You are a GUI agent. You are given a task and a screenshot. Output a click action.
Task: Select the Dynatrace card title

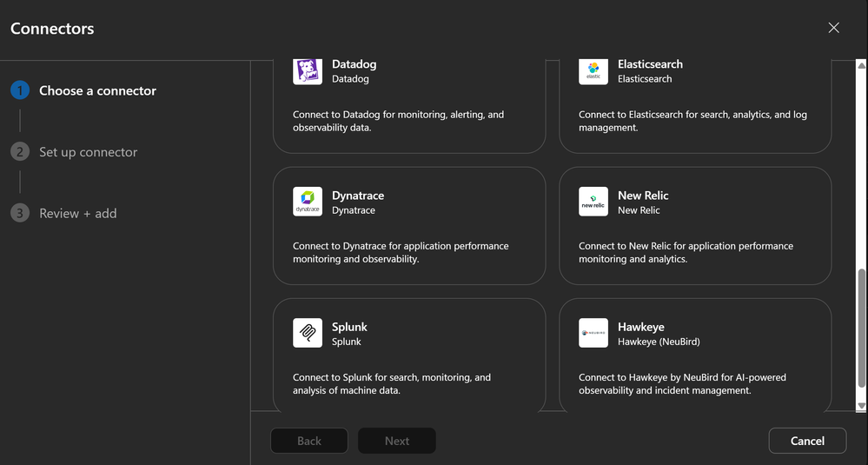tap(358, 196)
